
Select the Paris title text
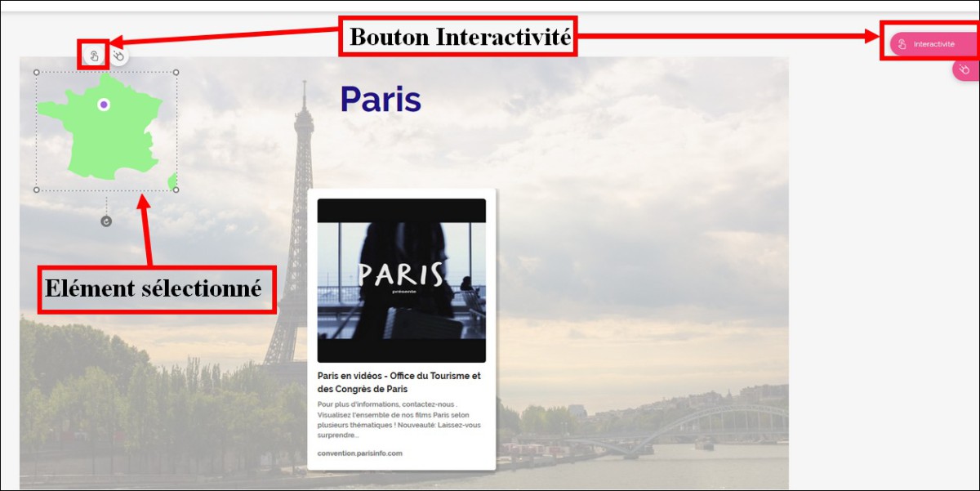coord(380,100)
